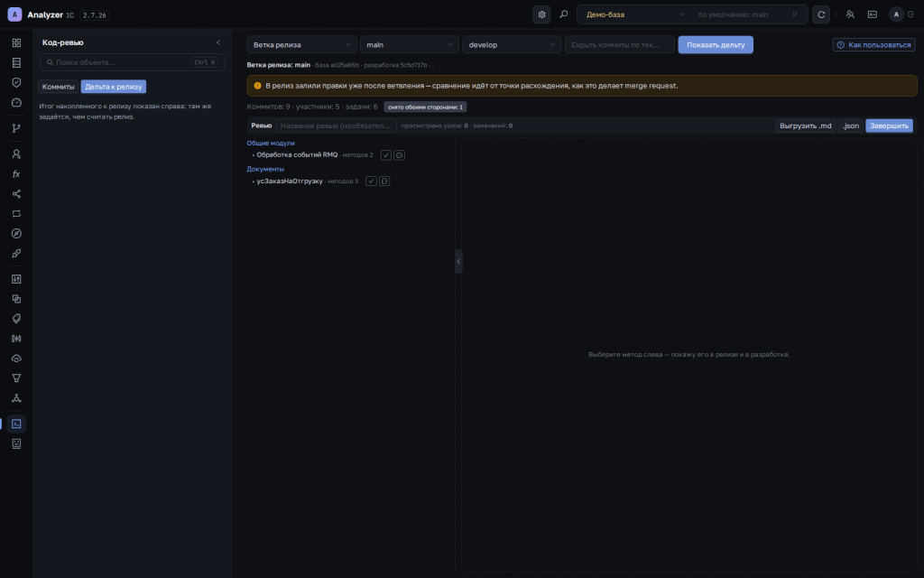
Task: Open the repeat loop icon in sidebar
Action: click(x=16, y=213)
